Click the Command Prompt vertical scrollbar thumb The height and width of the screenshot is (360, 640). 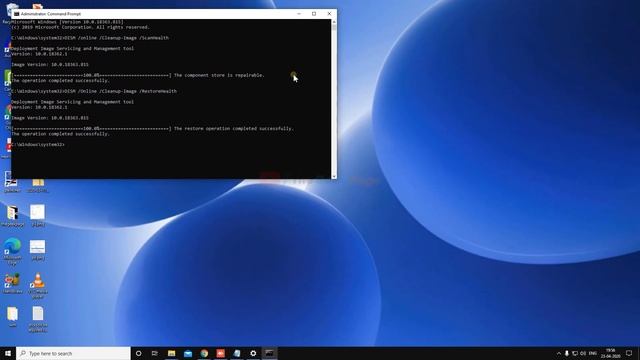(x=334, y=28)
